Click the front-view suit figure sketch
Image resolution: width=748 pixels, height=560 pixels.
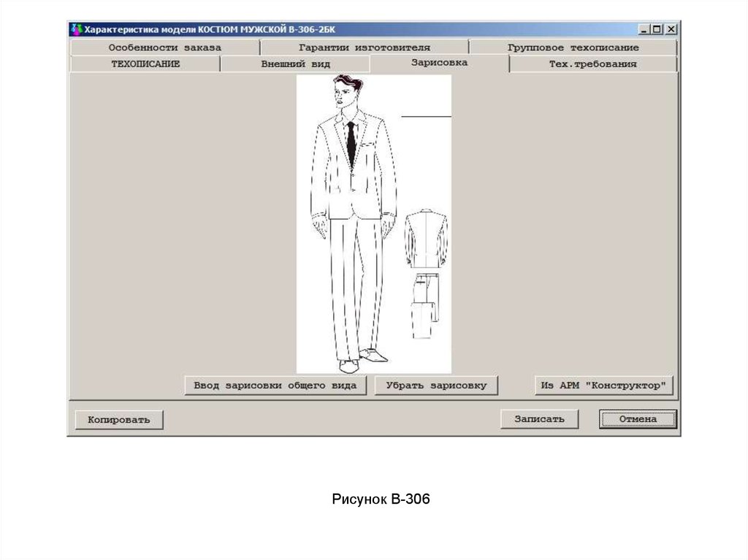pyautogui.click(x=353, y=219)
